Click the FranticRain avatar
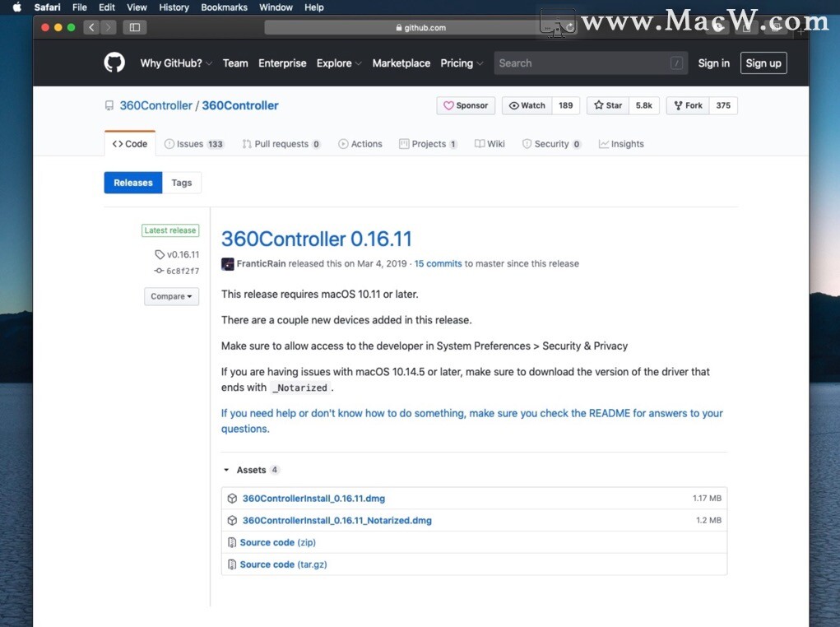 click(x=228, y=263)
